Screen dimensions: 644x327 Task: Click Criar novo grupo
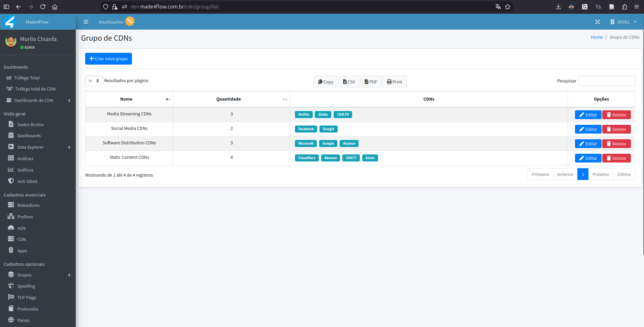click(108, 59)
